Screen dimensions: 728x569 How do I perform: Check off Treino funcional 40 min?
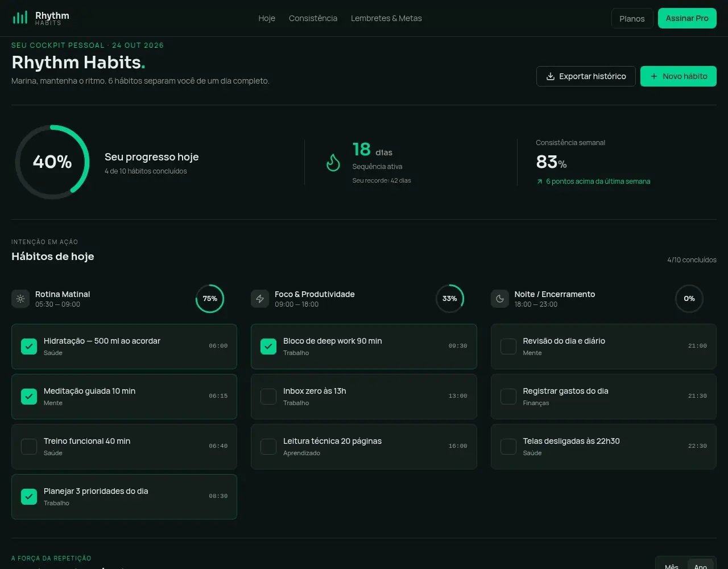[x=29, y=447]
